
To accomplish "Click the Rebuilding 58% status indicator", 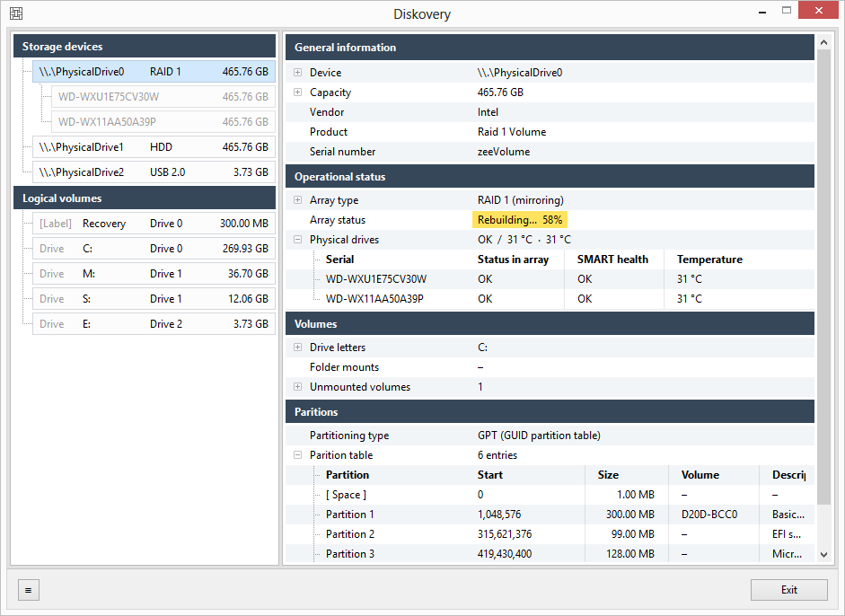I will click(x=520, y=220).
